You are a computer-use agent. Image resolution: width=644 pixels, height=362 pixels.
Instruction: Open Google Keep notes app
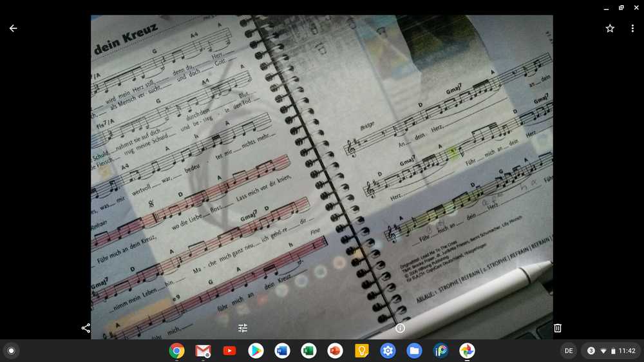point(361,350)
